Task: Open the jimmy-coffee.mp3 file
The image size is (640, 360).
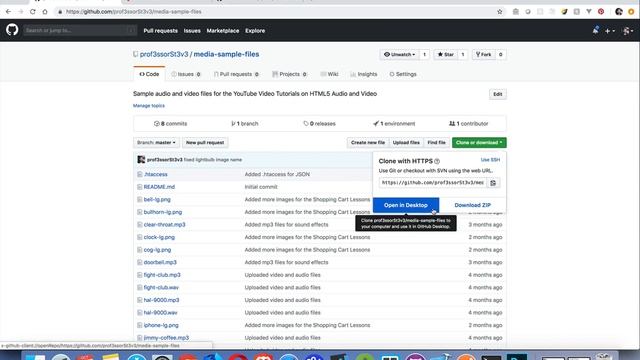Action: point(166,338)
